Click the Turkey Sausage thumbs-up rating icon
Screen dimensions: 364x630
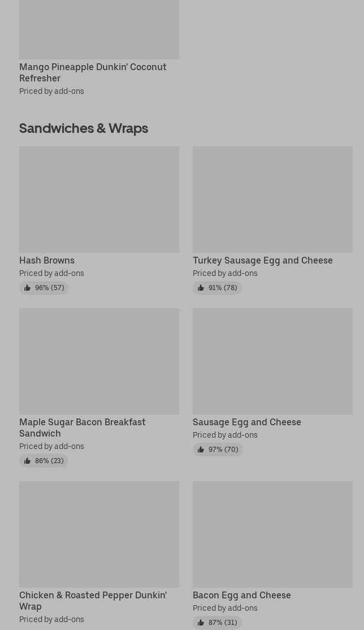pyautogui.click(x=201, y=288)
